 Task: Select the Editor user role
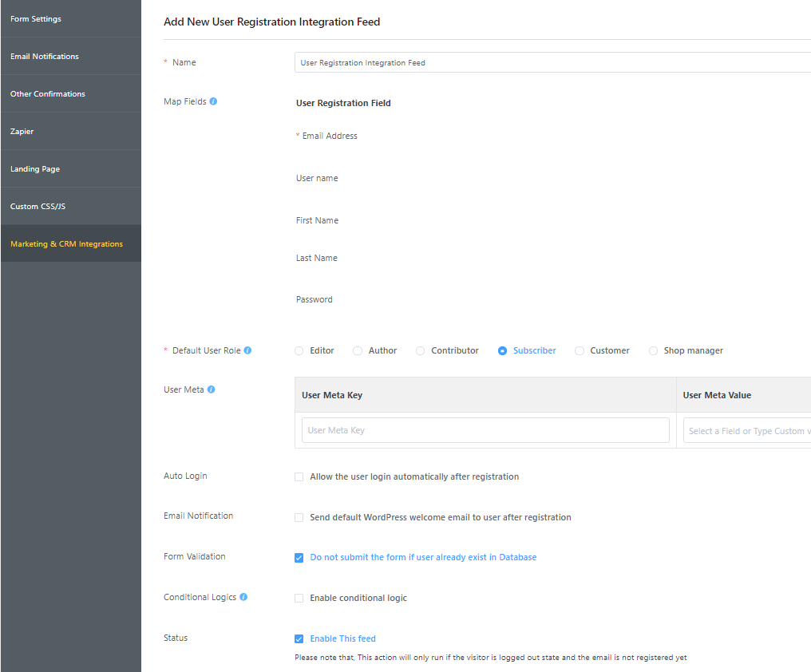click(x=299, y=350)
